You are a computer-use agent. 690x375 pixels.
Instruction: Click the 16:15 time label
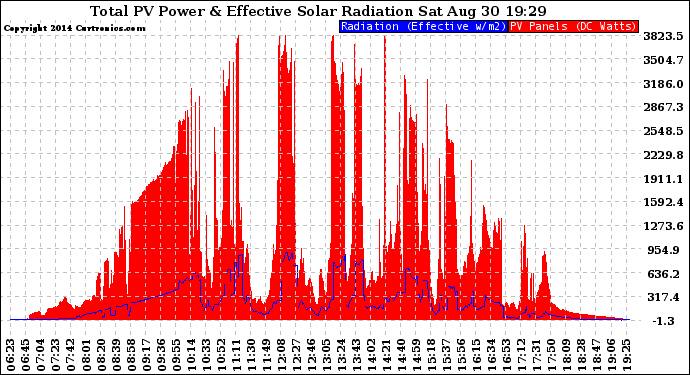[476, 354]
